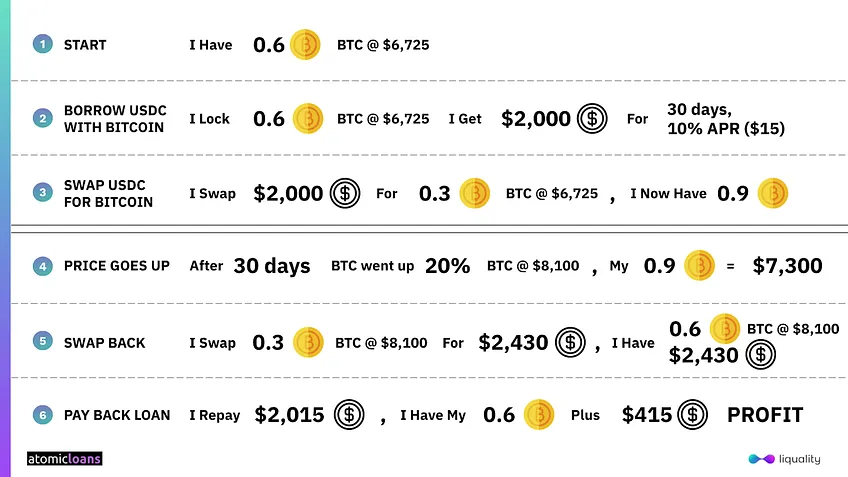Click the PROFIT text

(x=765, y=415)
